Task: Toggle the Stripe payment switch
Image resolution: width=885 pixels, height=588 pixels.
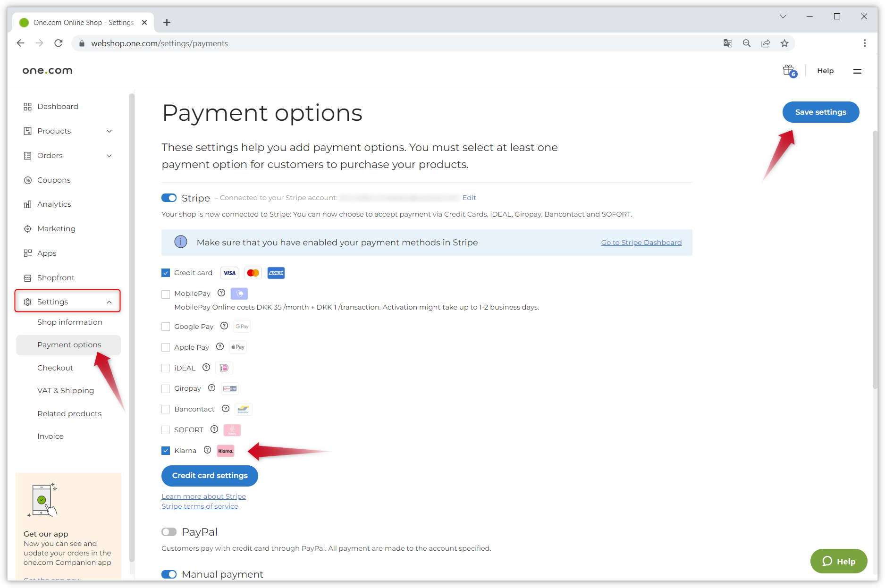Action: pos(169,198)
